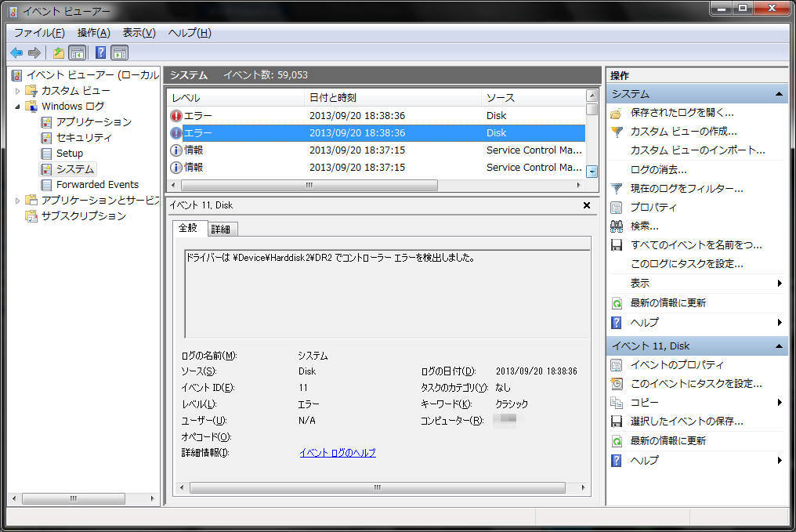Select the Setup log tree item
The height and width of the screenshot is (532, 796).
70,154
